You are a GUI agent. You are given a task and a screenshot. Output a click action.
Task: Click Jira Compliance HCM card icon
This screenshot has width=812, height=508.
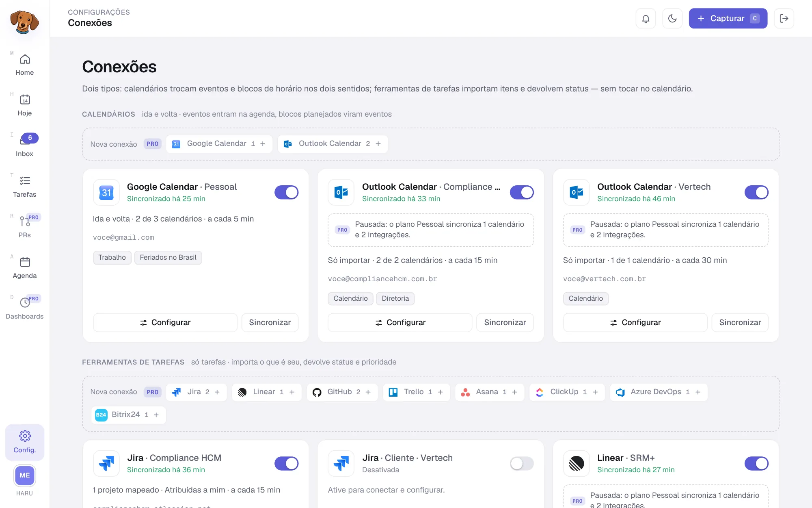click(106, 464)
